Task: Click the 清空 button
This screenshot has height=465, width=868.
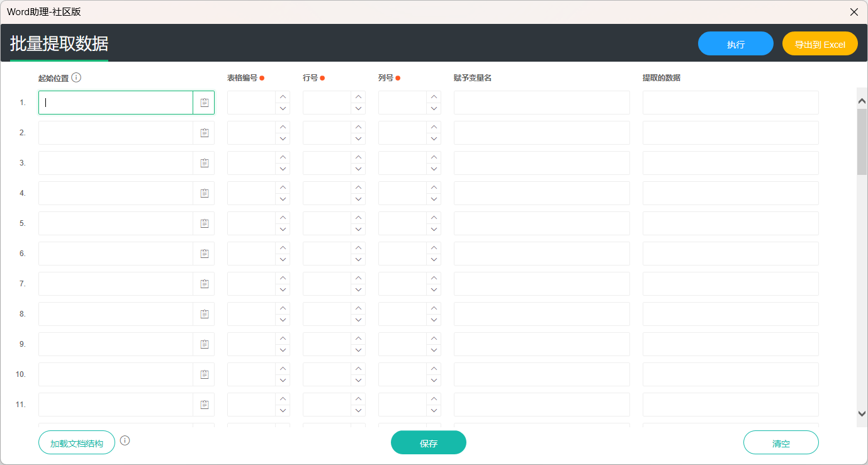Action: click(781, 442)
